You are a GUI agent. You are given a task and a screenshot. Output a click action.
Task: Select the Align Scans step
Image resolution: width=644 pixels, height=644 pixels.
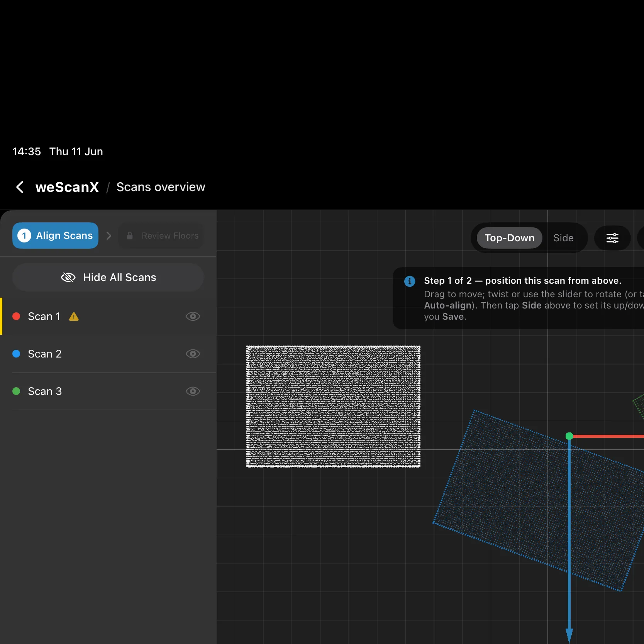55,236
